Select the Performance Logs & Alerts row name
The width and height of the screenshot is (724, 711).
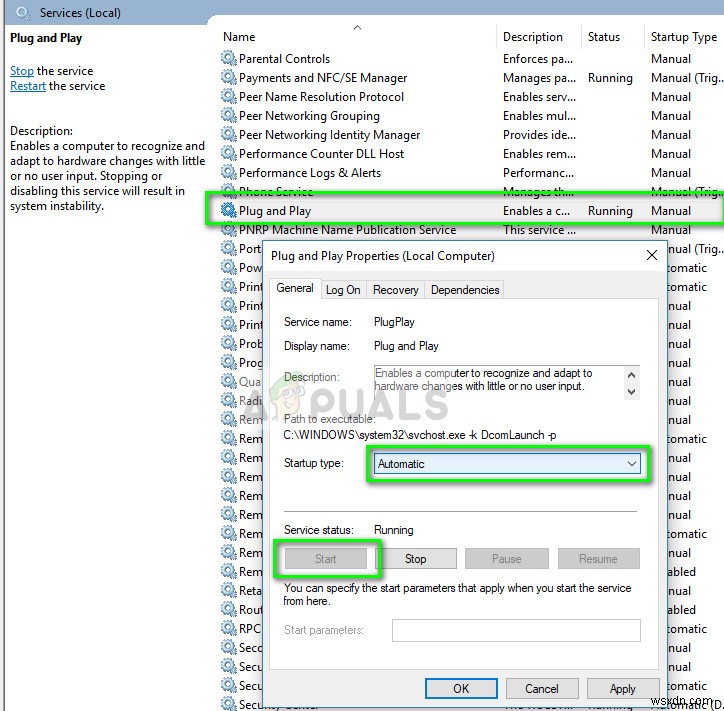coord(310,173)
